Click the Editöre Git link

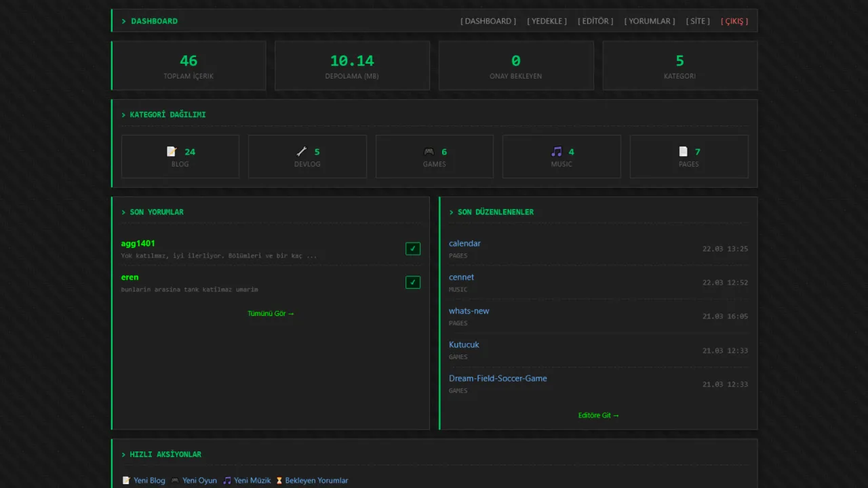598,415
